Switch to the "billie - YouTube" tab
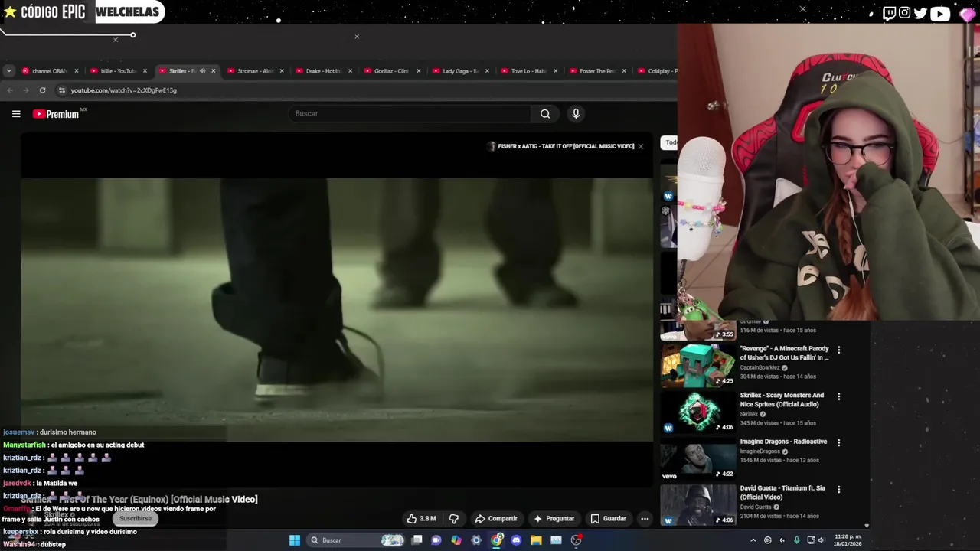Image resolution: width=980 pixels, height=551 pixels. pos(117,71)
